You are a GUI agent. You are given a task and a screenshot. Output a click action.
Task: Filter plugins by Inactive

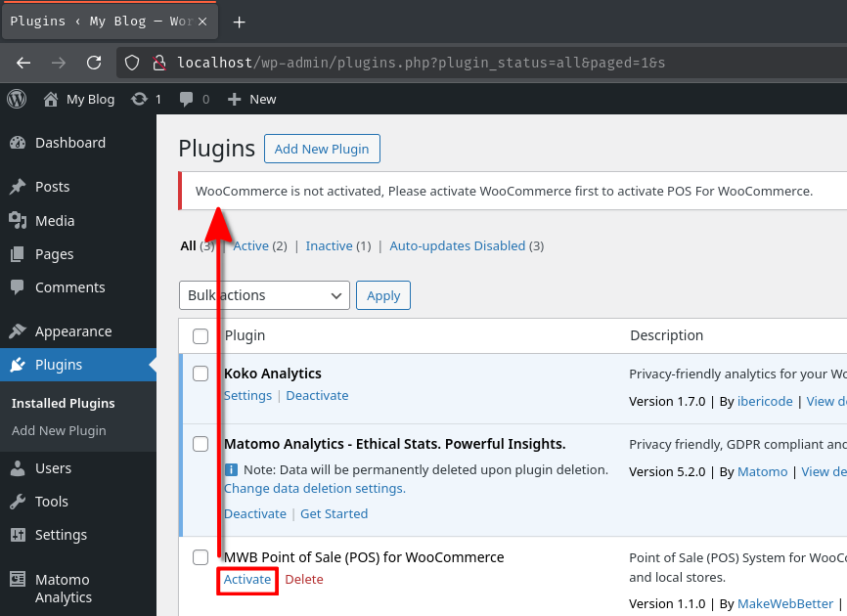tap(329, 245)
